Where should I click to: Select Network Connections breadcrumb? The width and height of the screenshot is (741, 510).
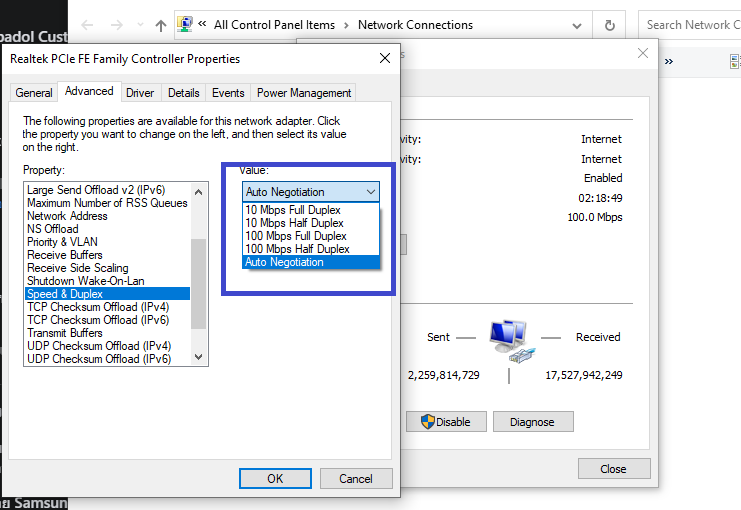coord(415,25)
